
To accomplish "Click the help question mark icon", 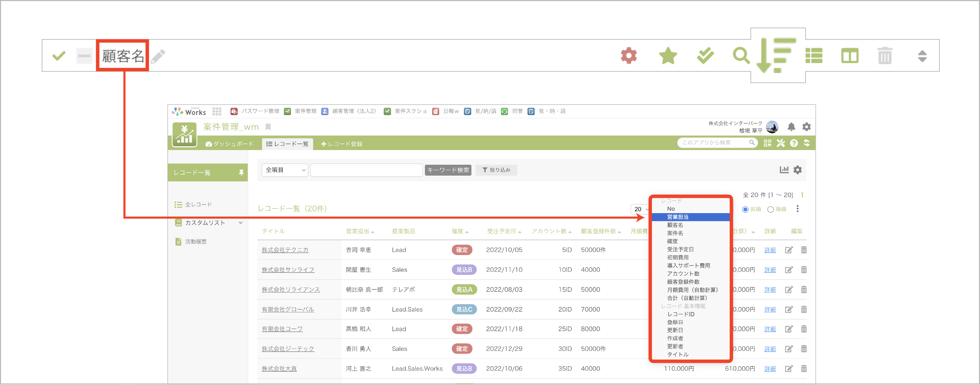I will (x=794, y=143).
